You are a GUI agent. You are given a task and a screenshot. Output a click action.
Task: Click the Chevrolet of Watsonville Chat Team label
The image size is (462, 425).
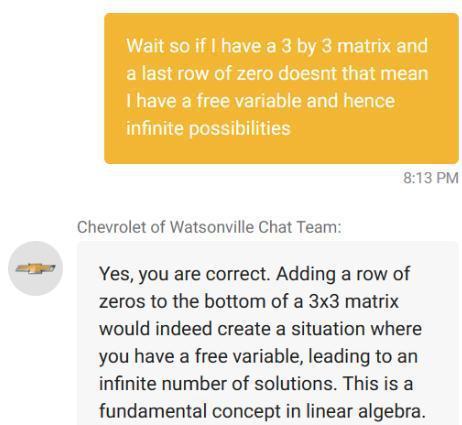tap(209, 227)
